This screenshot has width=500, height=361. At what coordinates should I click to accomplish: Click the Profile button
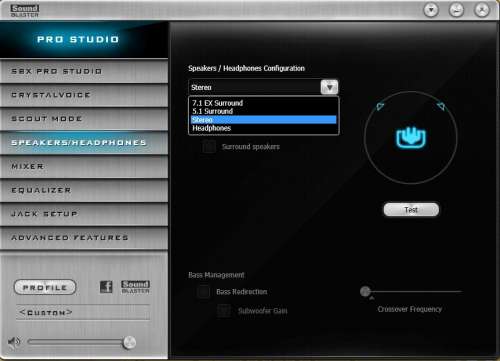(x=45, y=287)
